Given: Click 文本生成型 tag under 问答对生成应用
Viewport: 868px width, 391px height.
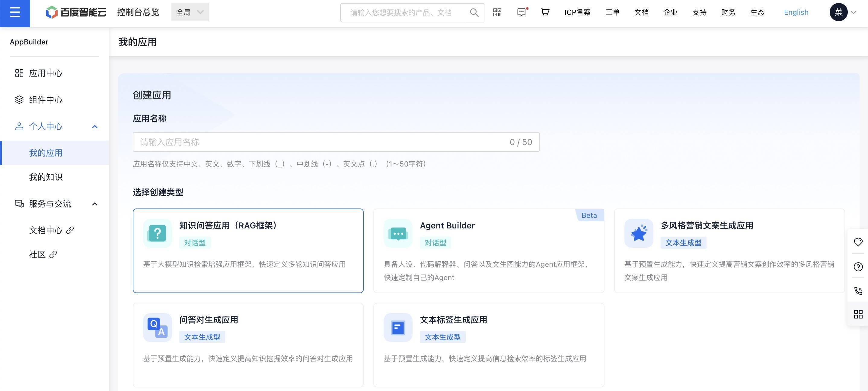Looking at the screenshot, I should click(202, 337).
